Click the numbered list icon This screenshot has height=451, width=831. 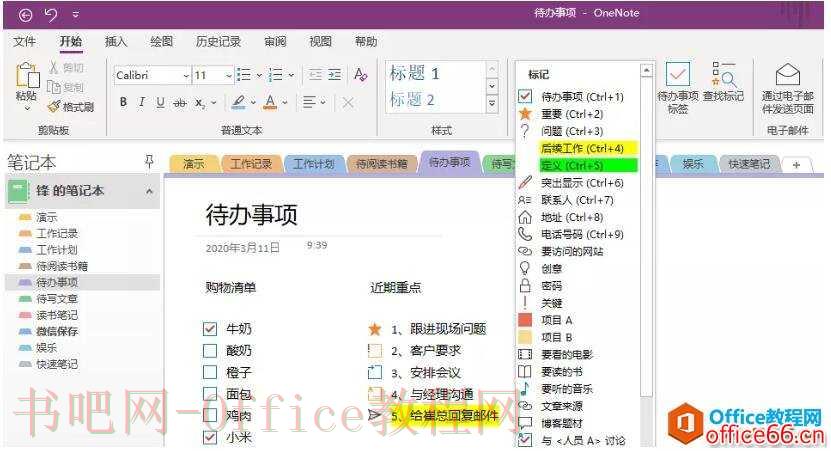point(276,75)
